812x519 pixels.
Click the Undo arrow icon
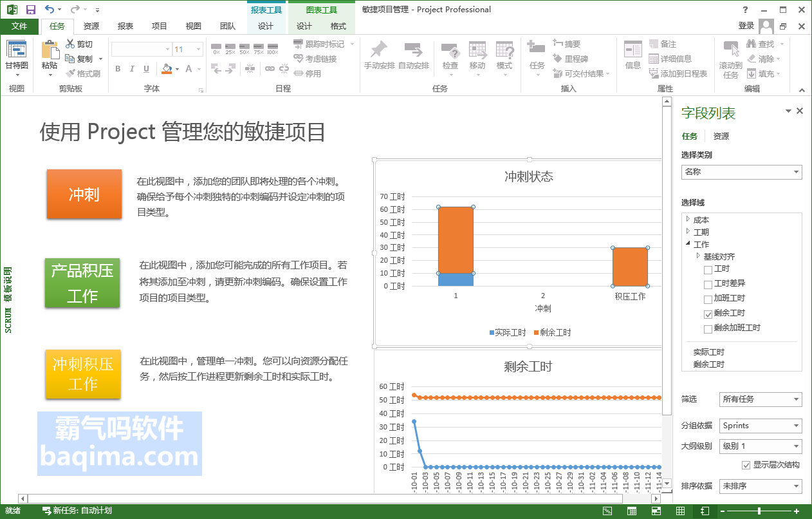click(x=50, y=9)
